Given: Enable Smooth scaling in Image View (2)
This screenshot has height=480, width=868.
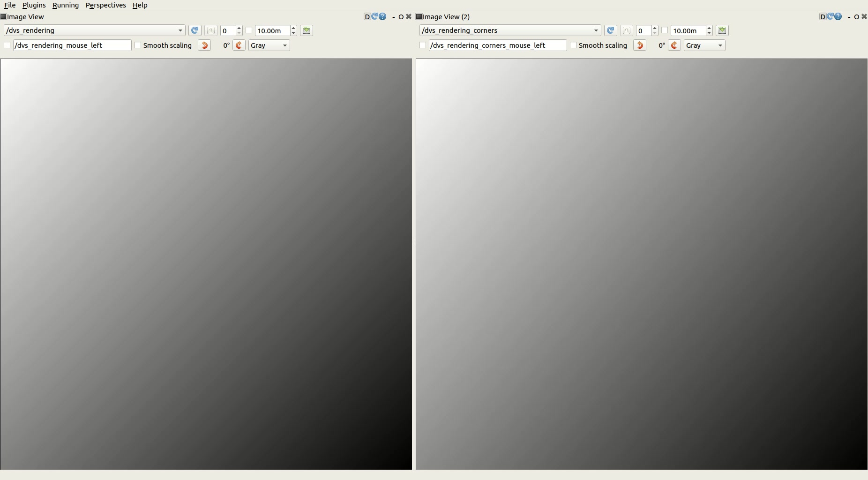Looking at the screenshot, I should [573, 45].
